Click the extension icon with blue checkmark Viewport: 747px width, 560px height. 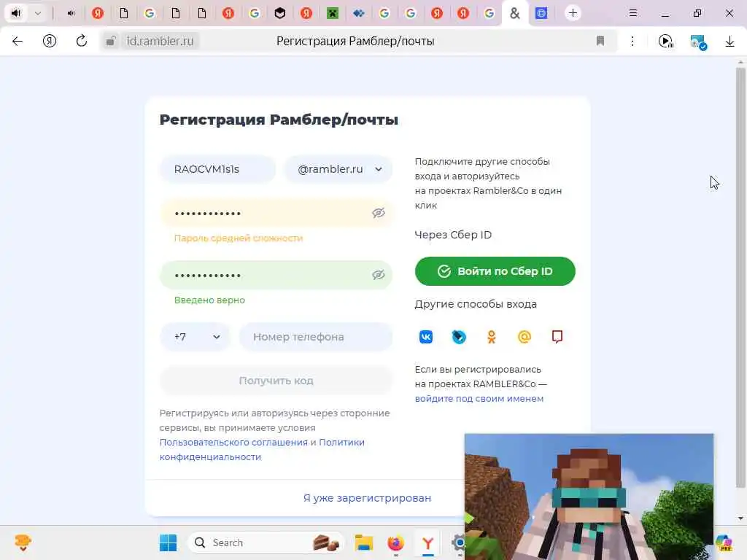[698, 42]
